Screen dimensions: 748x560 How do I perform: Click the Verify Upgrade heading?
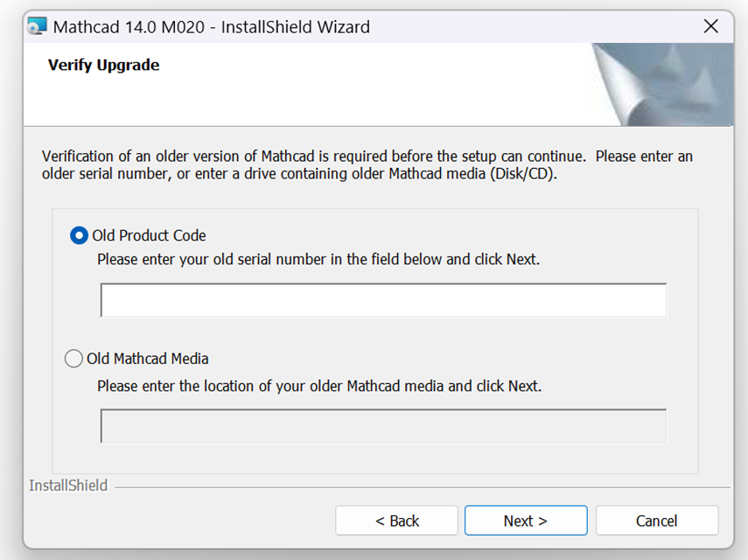tap(102, 65)
